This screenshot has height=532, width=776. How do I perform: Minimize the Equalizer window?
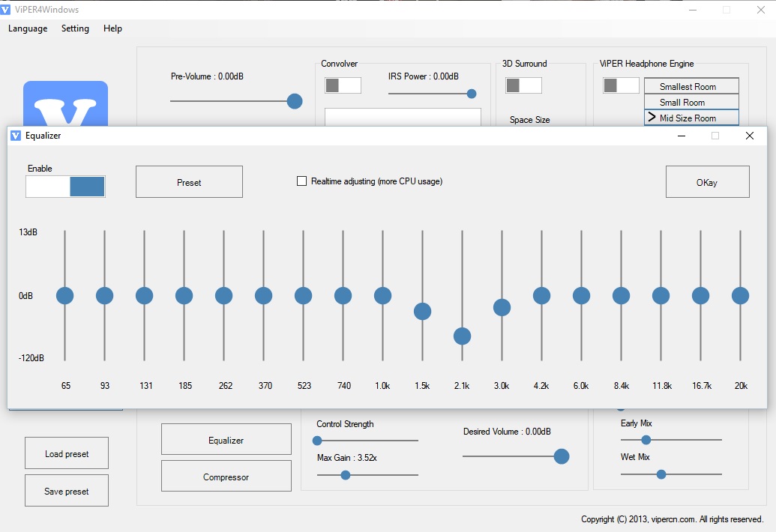(682, 136)
